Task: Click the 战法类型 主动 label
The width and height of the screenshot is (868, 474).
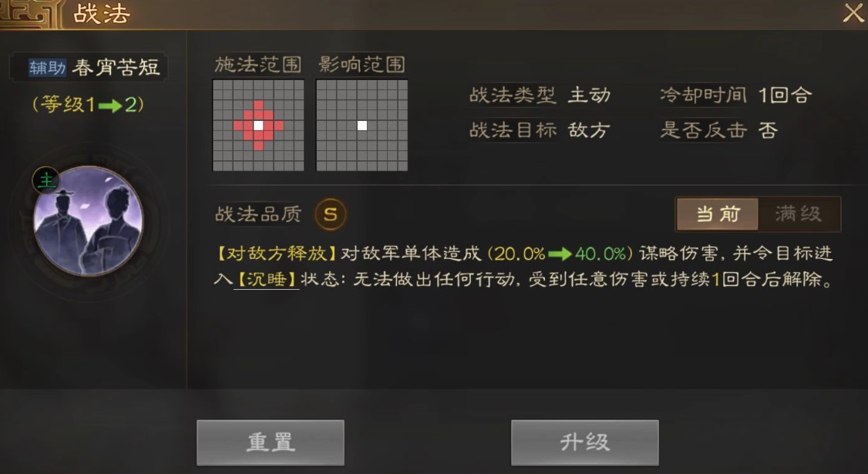Action: pyautogui.click(x=540, y=96)
